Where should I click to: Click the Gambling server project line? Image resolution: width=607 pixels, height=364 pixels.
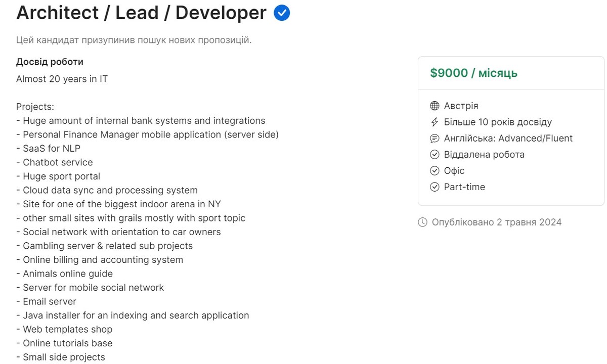click(x=104, y=246)
